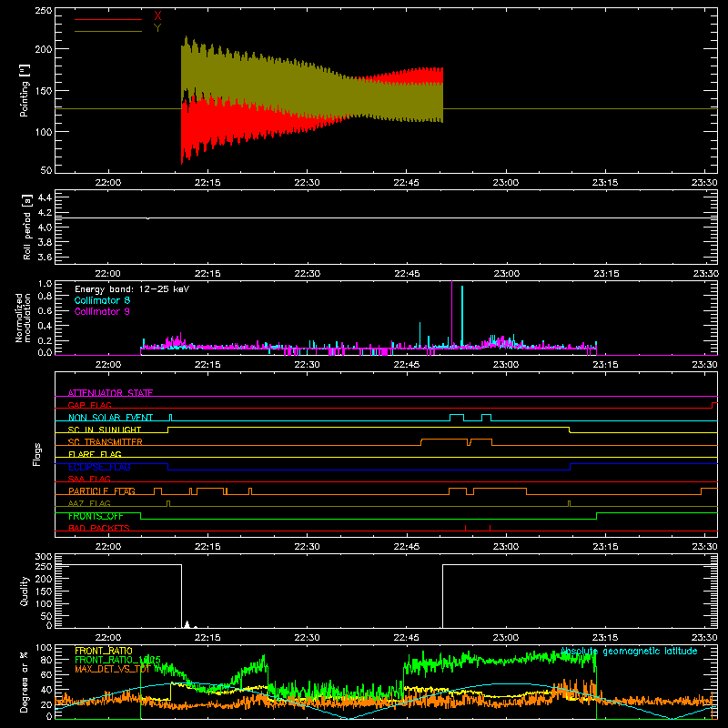Image resolution: width=728 pixels, height=728 pixels.
Task: Click the 23:00 tick label under Roll period plot
Action: tap(506, 274)
